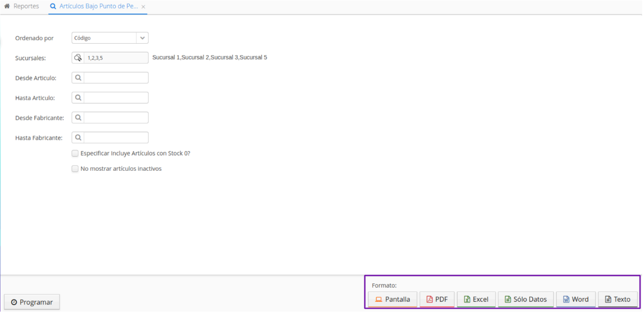Select the Artículos Bajo Punto de Pe... tab
Viewport: 644px width, 313px height.
(94, 6)
